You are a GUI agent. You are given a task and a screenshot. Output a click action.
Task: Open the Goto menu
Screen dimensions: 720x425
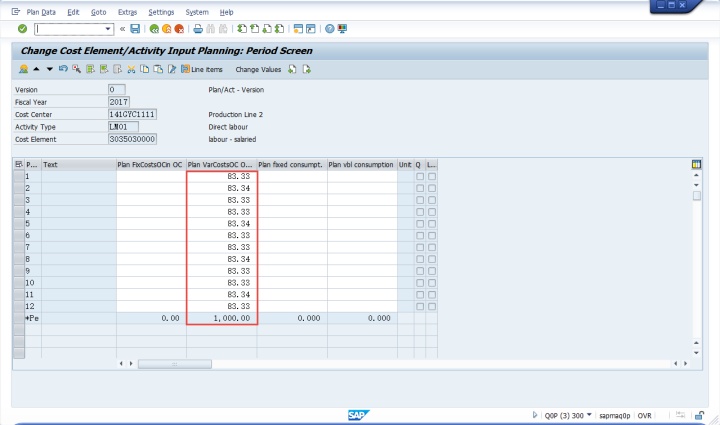point(98,12)
